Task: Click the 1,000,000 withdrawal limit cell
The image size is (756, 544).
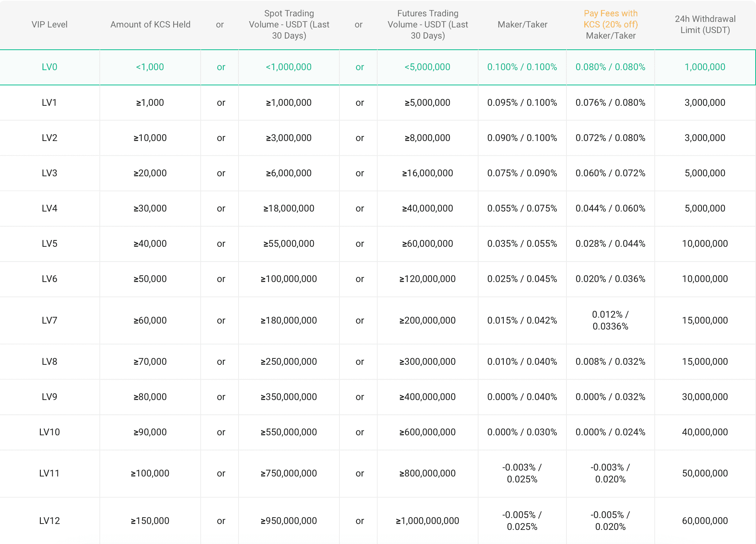Action: (x=705, y=67)
